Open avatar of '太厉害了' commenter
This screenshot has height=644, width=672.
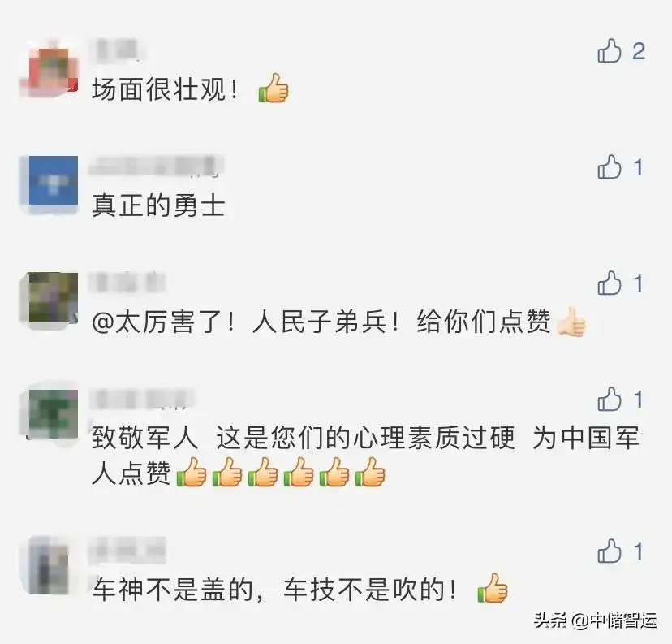point(52,297)
